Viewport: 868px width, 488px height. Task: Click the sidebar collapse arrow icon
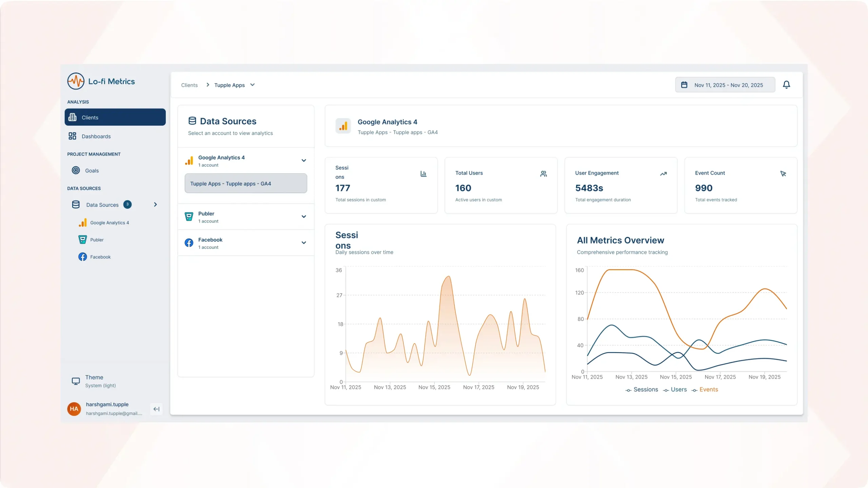tap(156, 409)
